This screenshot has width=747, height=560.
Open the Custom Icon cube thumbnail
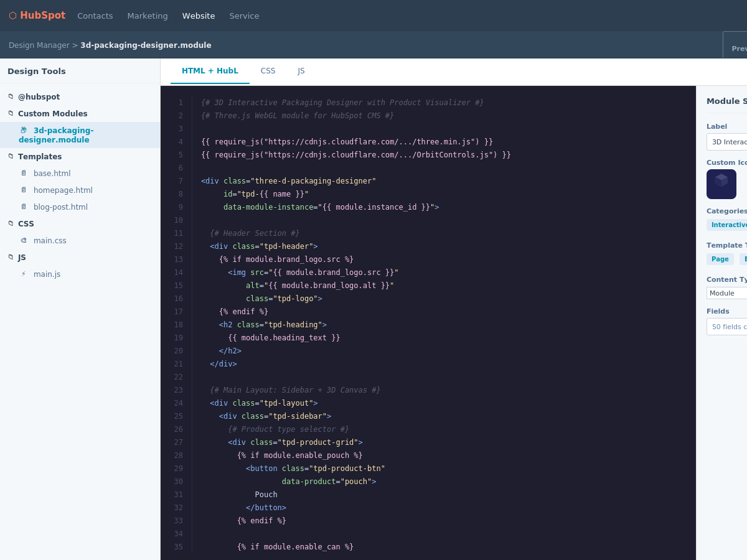[x=721, y=184]
